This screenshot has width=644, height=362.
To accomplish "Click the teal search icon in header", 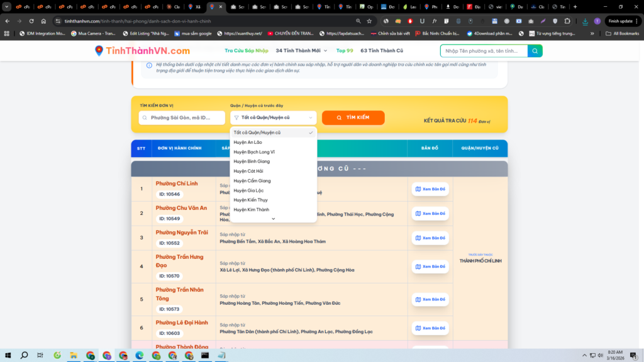I will (535, 51).
